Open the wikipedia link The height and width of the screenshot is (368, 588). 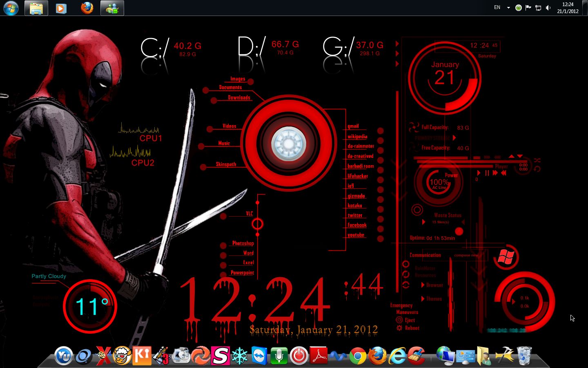357,136
